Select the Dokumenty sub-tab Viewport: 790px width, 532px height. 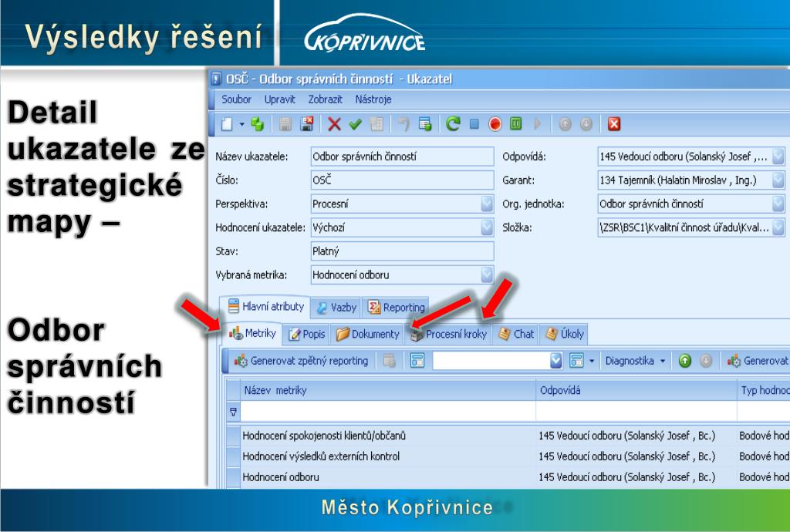tap(367, 334)
